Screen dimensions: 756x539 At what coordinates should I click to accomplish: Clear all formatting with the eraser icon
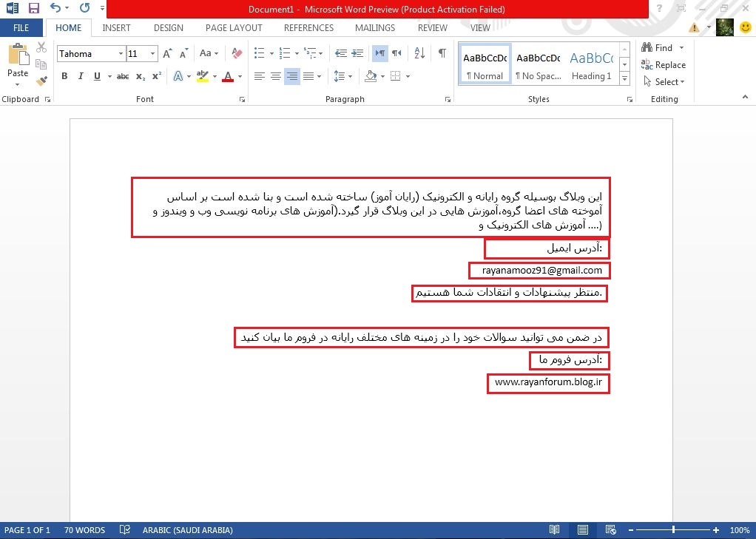click(x=237, y=53)
